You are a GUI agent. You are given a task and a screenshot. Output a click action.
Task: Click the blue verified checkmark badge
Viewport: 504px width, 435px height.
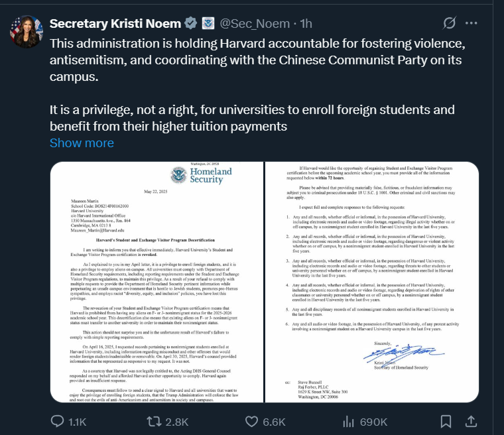[x=190, y=23]
